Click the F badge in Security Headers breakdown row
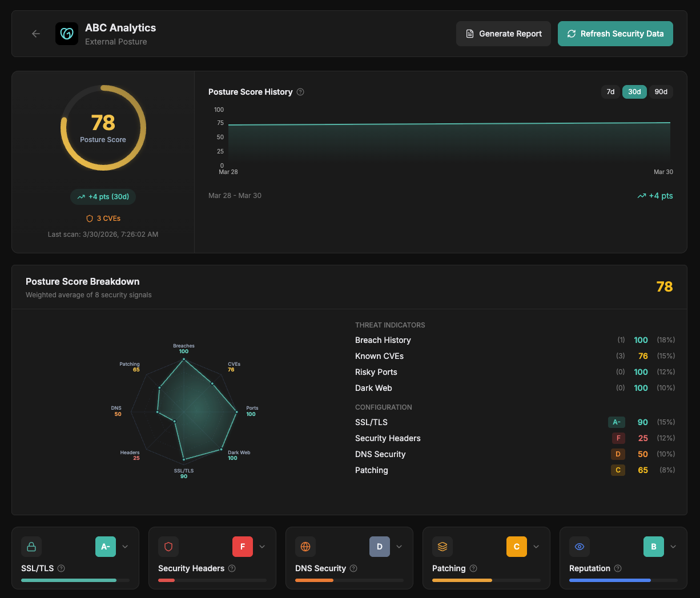Screen dimensions: 700x598 click(618, 438)
